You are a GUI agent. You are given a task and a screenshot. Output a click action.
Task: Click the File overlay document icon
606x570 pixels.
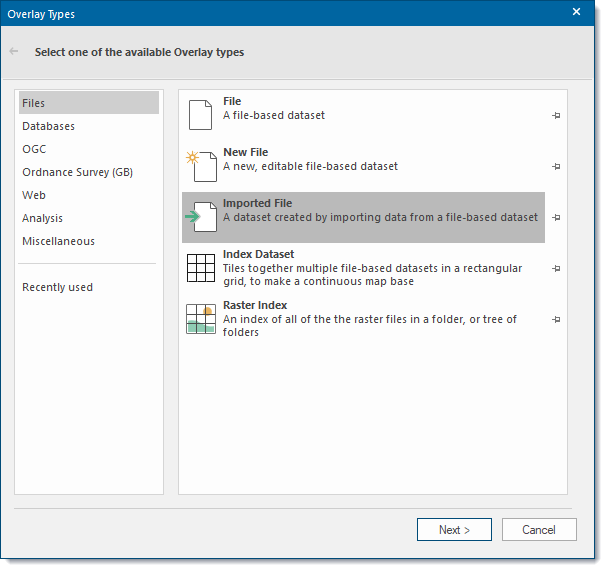coord(201,115)
